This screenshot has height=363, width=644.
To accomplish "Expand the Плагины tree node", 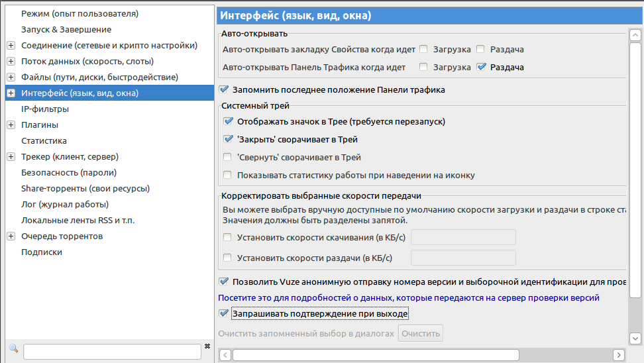I will coord(11,125).
